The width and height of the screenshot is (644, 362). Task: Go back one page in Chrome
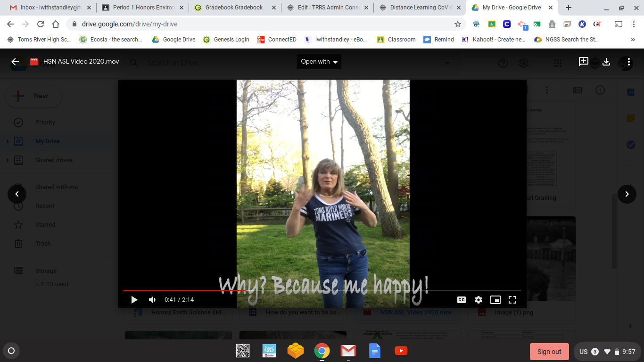pyautogui.click(x=10, y=24)
